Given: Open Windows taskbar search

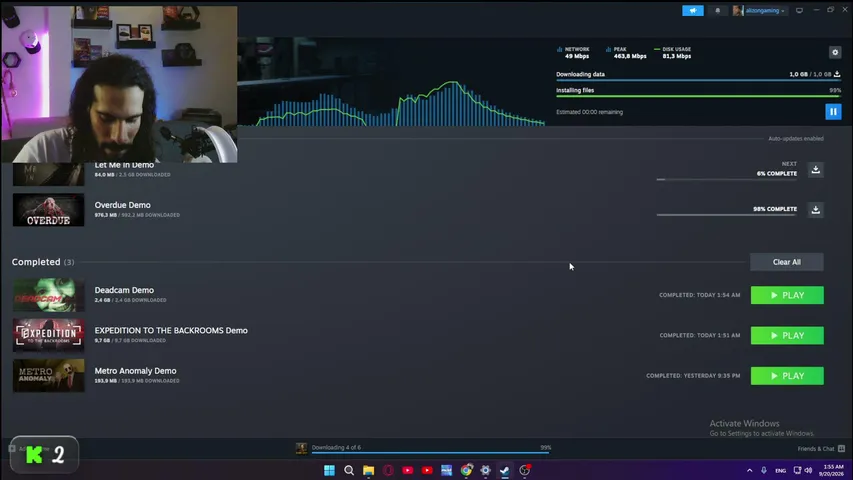Looking at the screenshot, I should coord(349,470).
